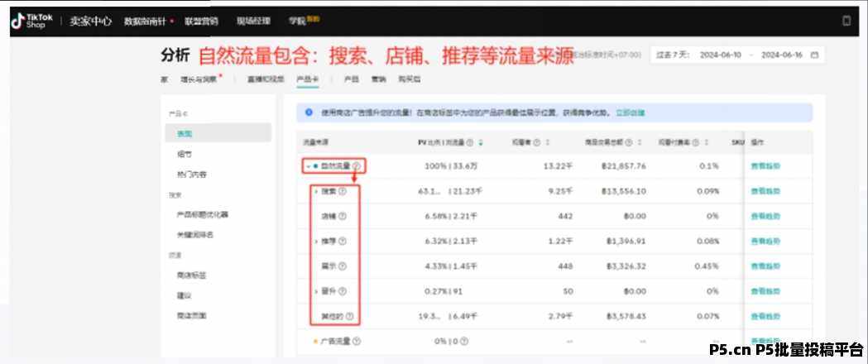868x364 pixels.
Task: Collapse the 自然流量 row
Action: point(308,166)
